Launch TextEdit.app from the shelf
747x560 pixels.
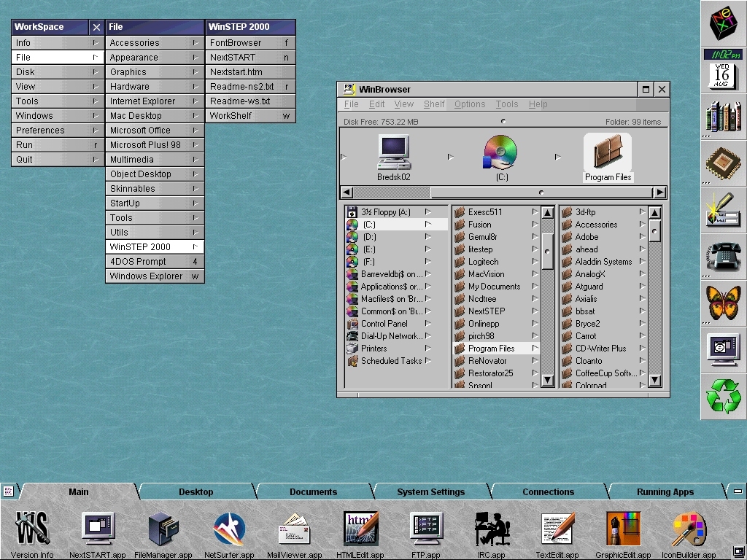coord(557,534)
